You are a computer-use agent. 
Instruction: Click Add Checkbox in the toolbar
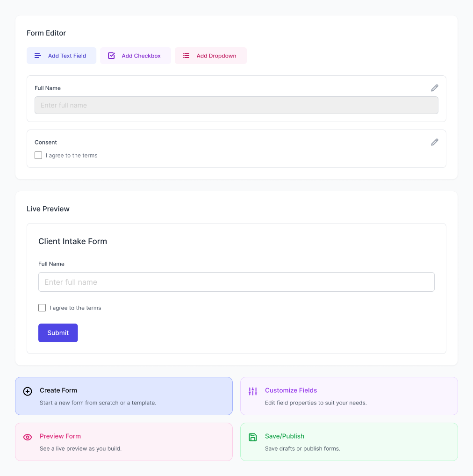(x=136, y=55)
